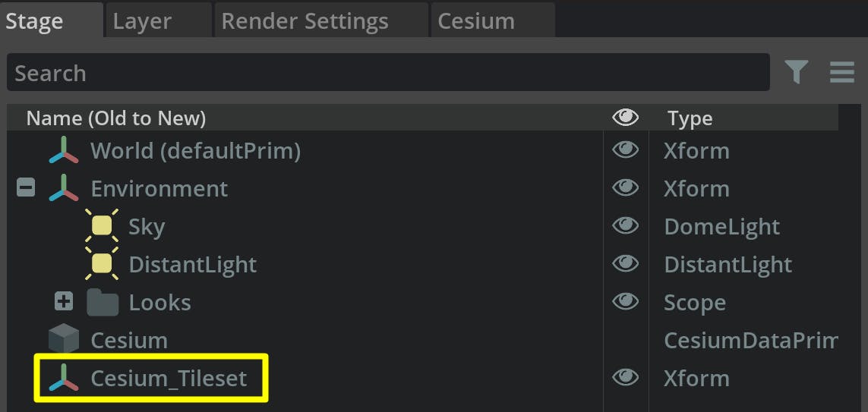Click the Type column header
The width and height of the screenshot is (868, 412).
pos(690,118)
